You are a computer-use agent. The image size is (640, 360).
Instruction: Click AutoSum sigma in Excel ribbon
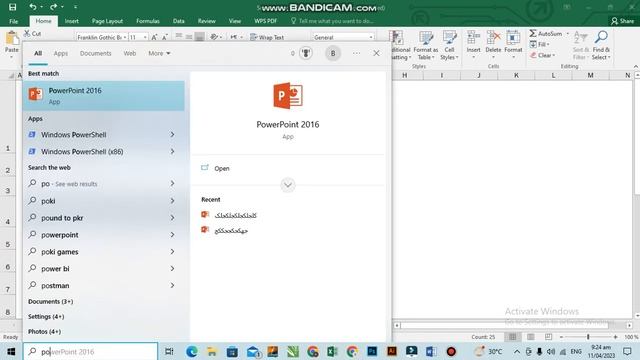(x=533, y=33)
